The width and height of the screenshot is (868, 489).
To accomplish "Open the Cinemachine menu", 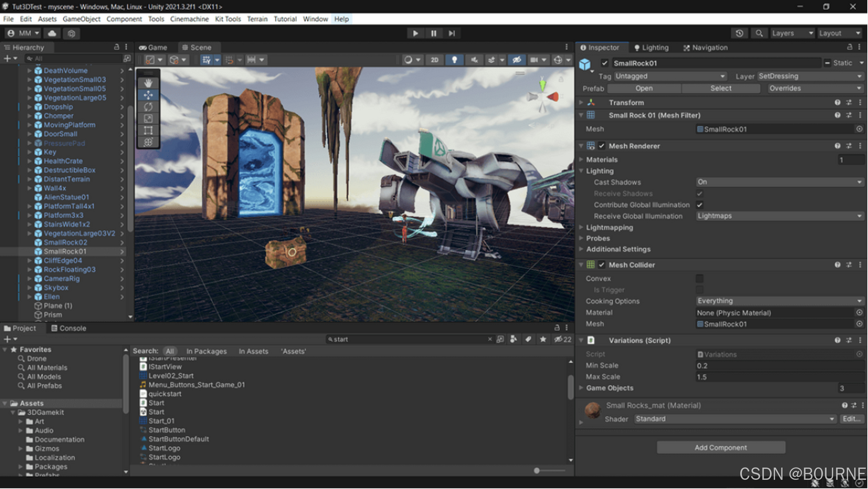I will pos(189,19).
